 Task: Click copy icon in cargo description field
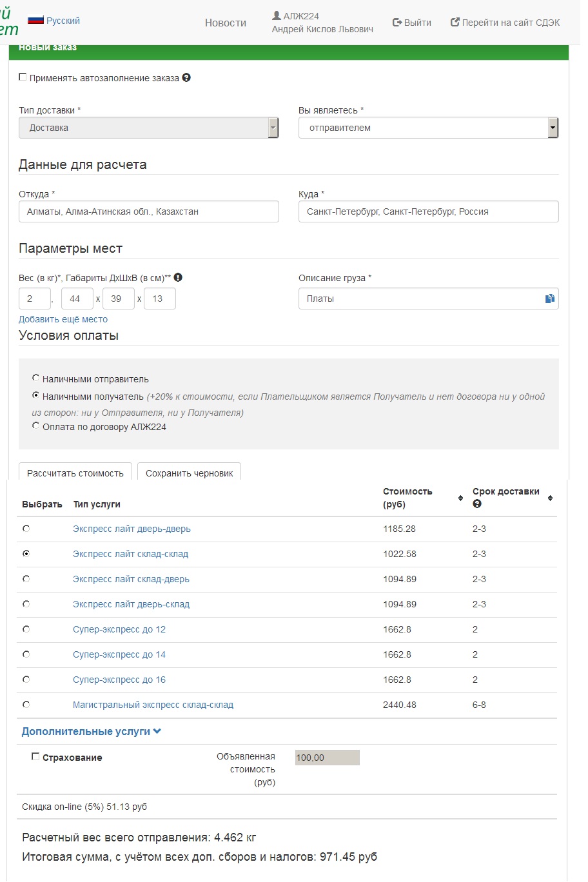click(x=549, y=299)
